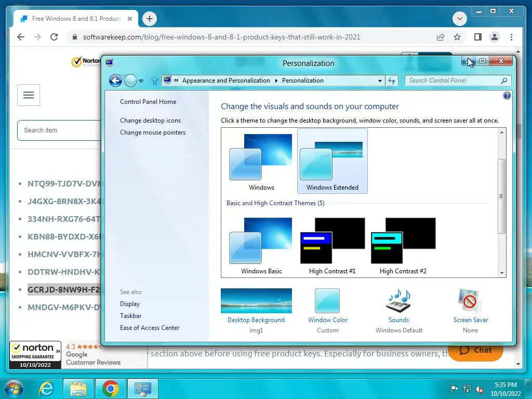The width and height of the screenshot is (532, 399).
Task: Open Change mouse pointers link
Action: pyautogui.click(x=153, y=132)
